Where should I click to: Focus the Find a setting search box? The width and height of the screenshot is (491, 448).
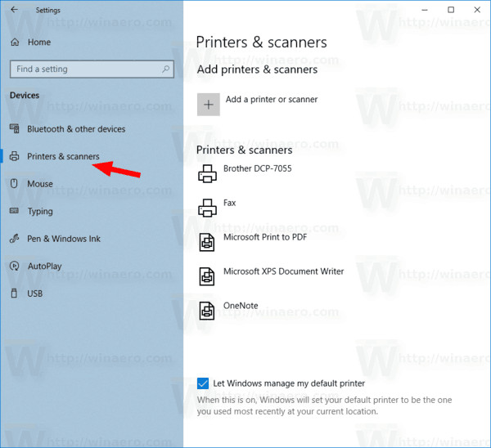tap(92, 69)
